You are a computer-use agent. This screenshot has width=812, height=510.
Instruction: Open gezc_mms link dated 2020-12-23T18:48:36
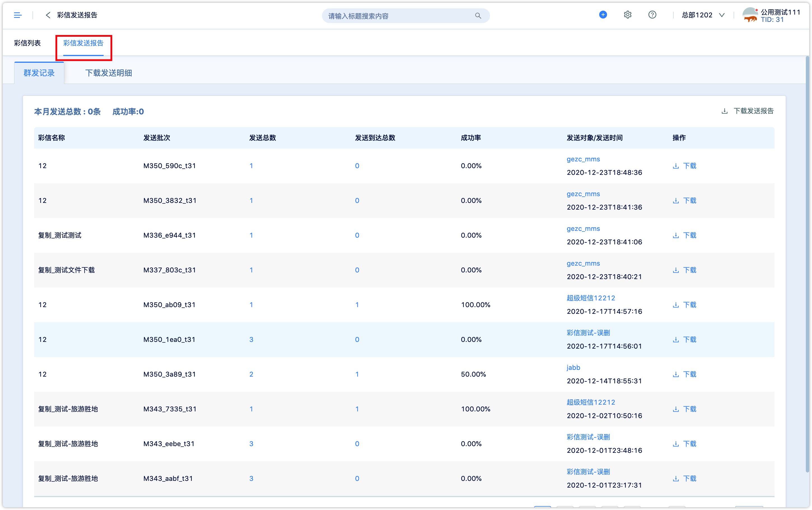[583, 159]
